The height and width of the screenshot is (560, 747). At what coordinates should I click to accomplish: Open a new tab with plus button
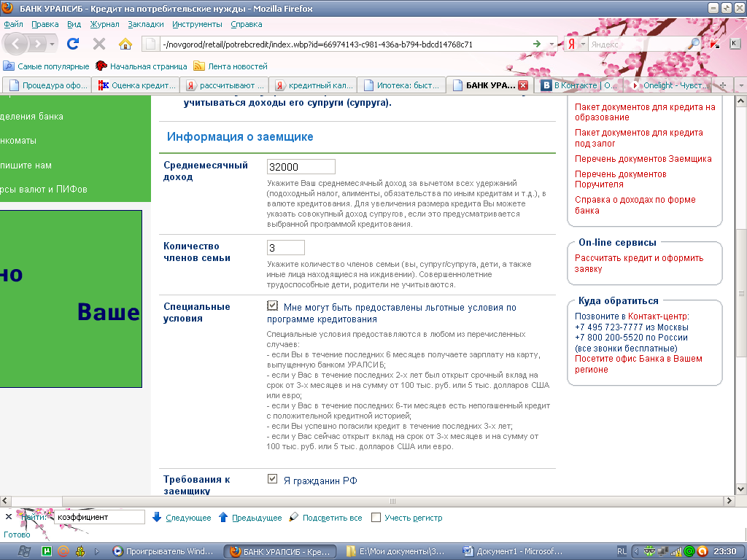point(723,85)
